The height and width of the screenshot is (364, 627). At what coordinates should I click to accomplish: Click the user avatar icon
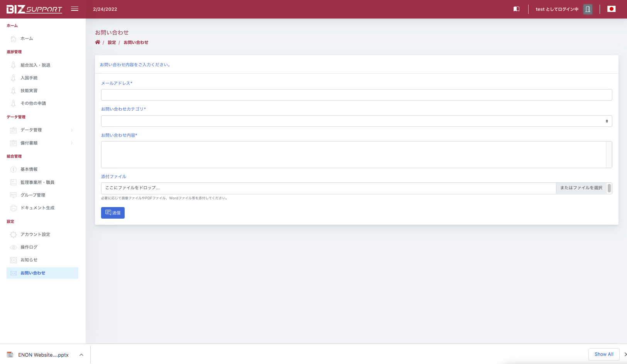click(x=587, y=9)
